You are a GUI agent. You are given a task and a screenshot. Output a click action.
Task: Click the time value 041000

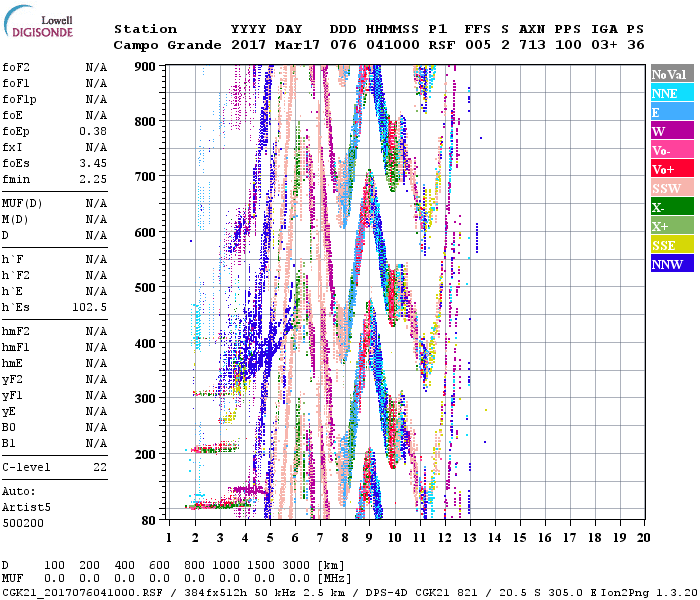[x=393, y=45]
